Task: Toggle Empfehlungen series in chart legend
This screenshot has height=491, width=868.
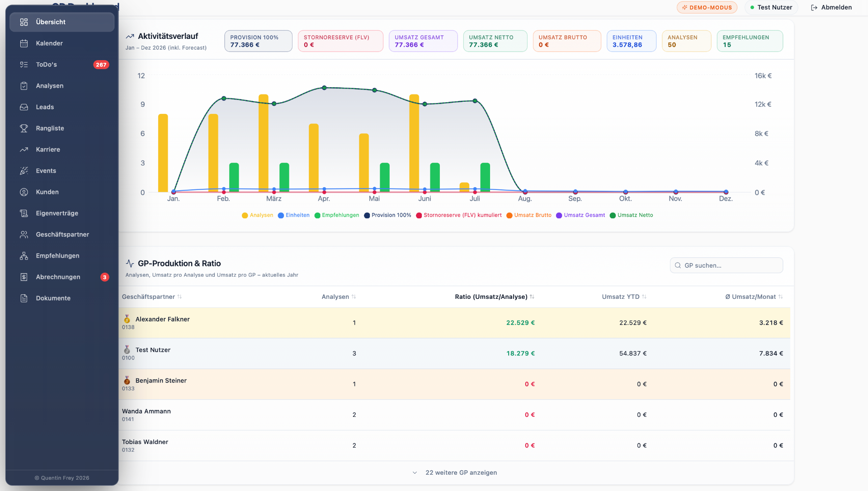Action: click(x=337, y=215)
